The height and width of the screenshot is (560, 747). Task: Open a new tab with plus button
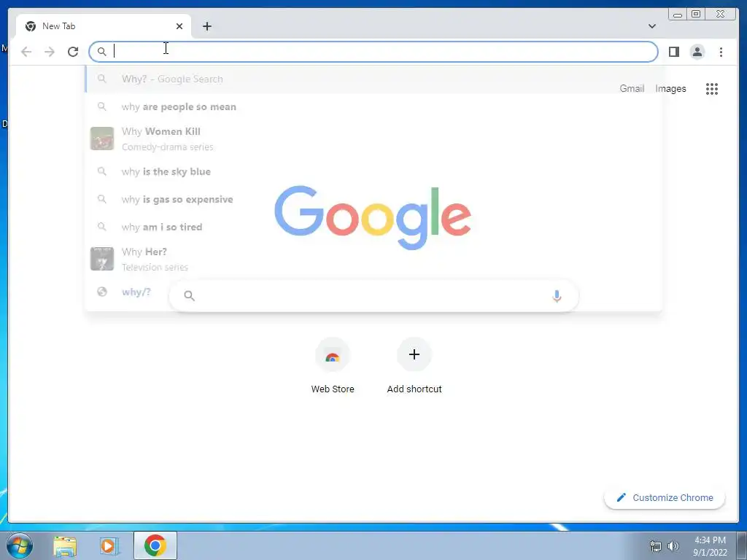pyautogui.click(x=206, y=26)
